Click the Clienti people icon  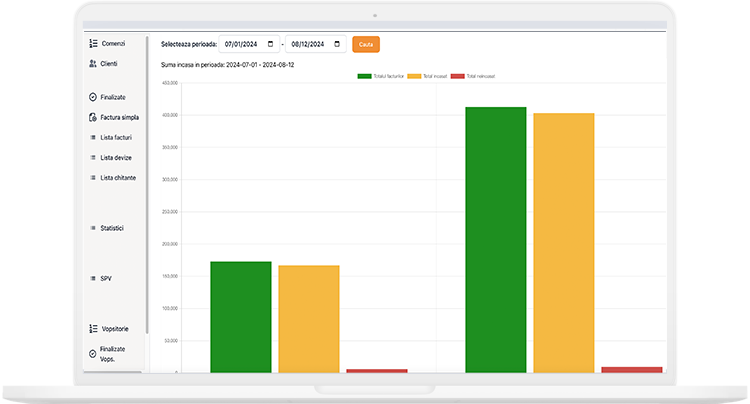[93, 64]
